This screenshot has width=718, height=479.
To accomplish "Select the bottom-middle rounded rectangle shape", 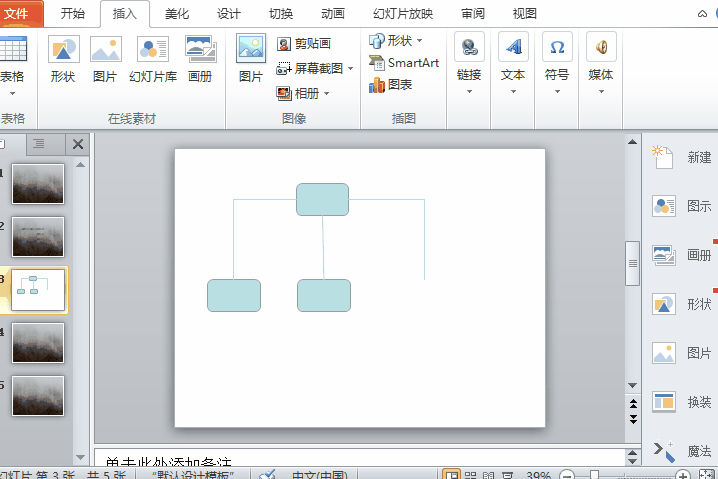I will 324,296.
